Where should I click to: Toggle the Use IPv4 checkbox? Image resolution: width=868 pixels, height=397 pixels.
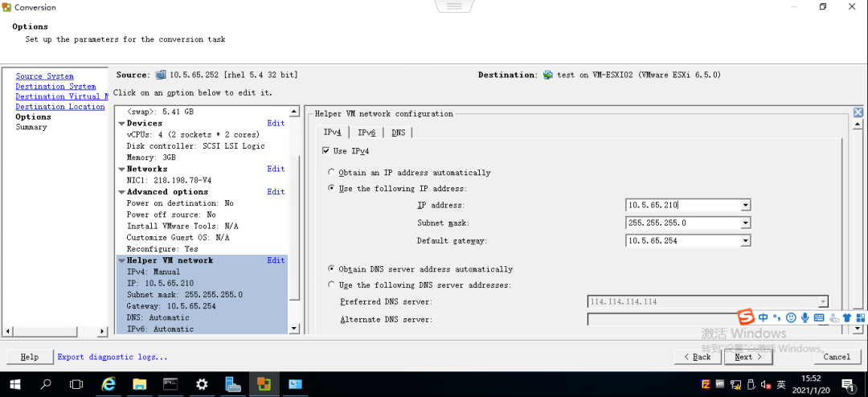[x=325, y=150]
